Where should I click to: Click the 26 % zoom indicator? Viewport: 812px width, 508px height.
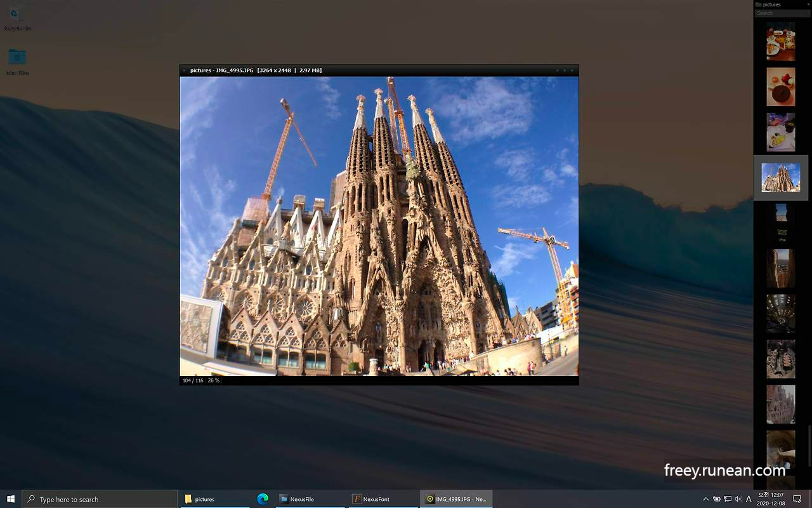214,380
